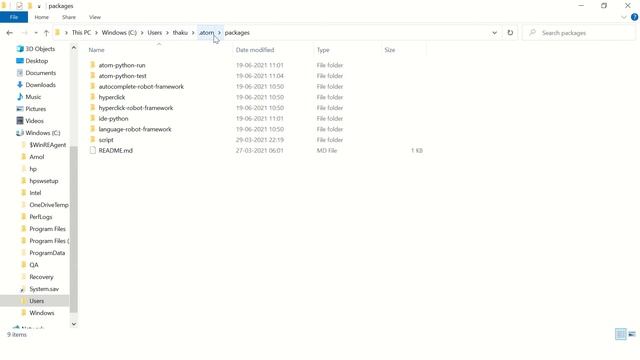
Task: Go up one folder level
Action: (x=46, y=33)
